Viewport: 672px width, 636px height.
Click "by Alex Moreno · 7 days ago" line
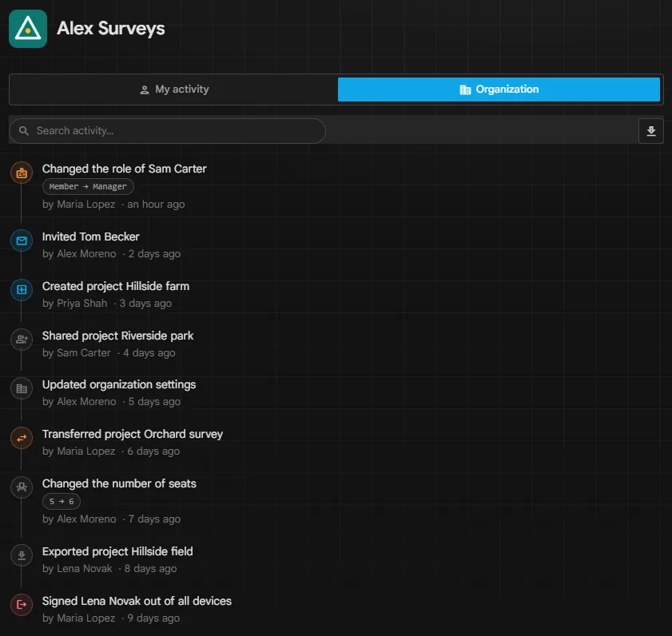point(111,519)
